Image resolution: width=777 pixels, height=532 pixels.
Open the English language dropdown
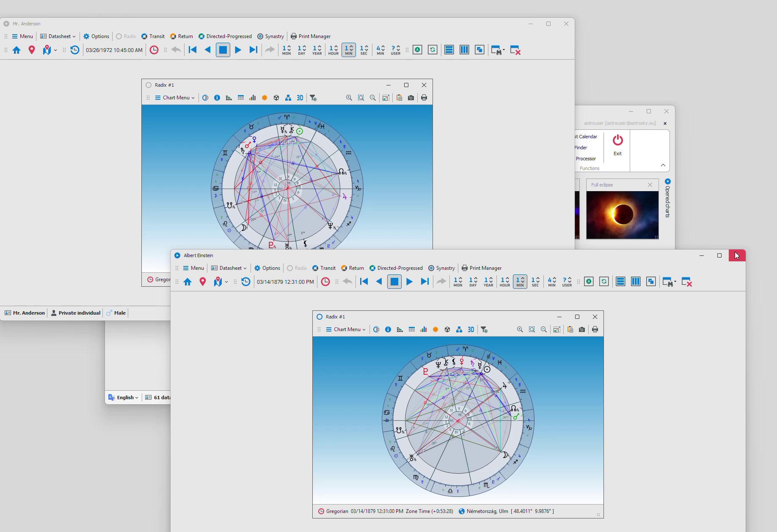point(124,398)
